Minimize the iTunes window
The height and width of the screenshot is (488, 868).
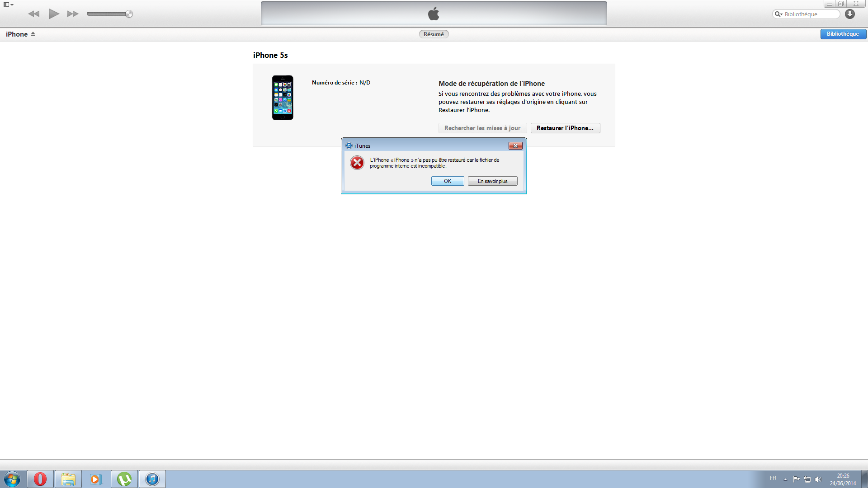tap(830, 4)
